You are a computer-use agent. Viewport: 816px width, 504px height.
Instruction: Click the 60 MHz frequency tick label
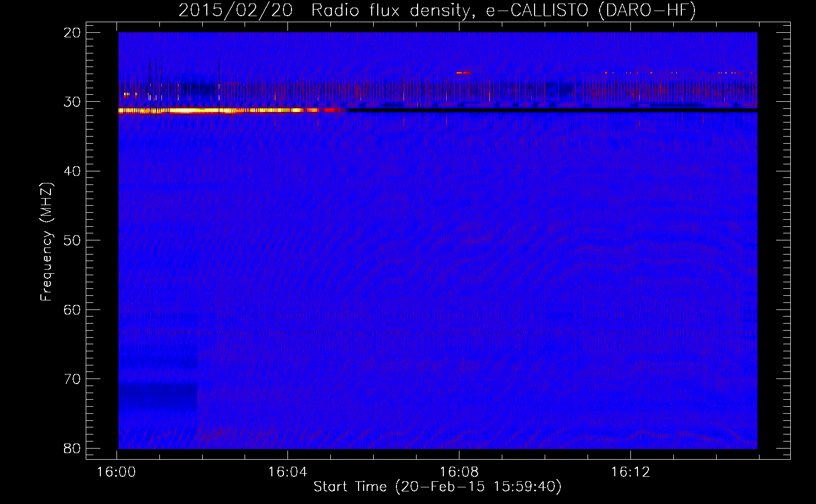click(x=72, y=310)
